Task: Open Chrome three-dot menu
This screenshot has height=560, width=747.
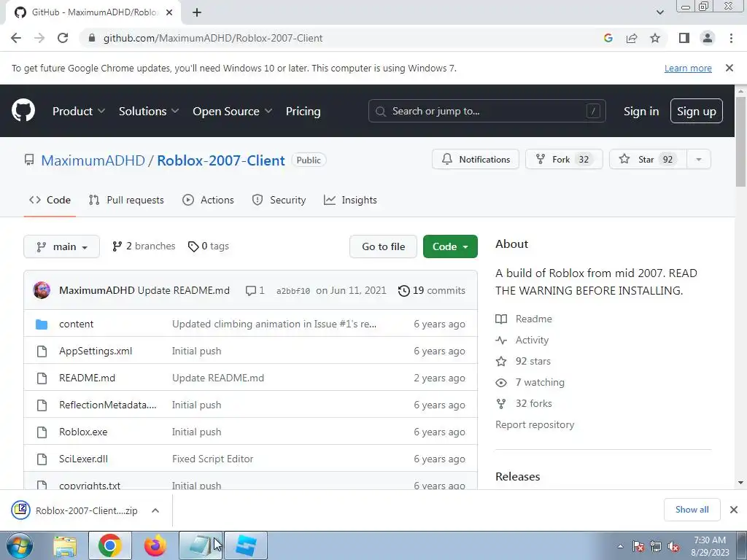Action: [731, 38]
